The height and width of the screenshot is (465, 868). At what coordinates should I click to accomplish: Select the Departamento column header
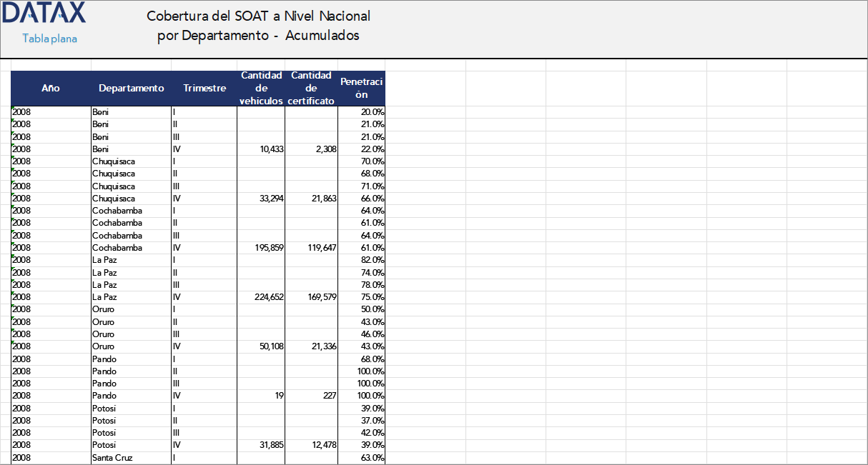pos(131,88)
